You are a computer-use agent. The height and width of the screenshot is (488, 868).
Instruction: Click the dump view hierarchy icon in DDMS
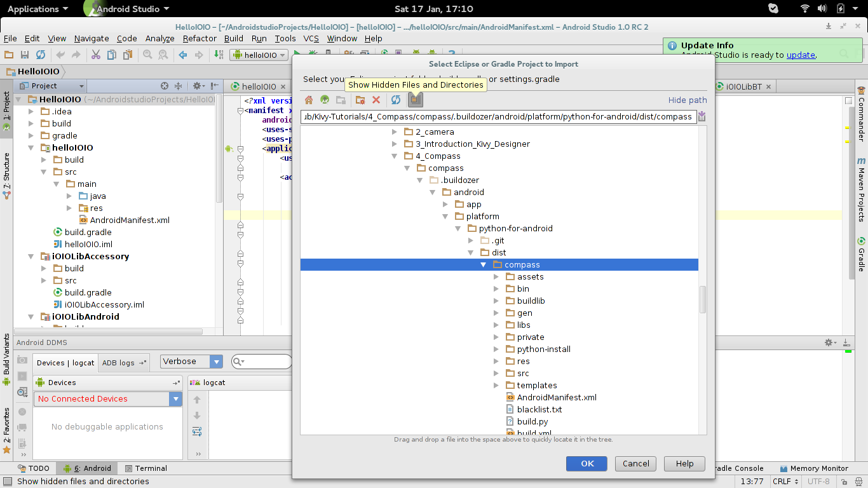(22, 392)
